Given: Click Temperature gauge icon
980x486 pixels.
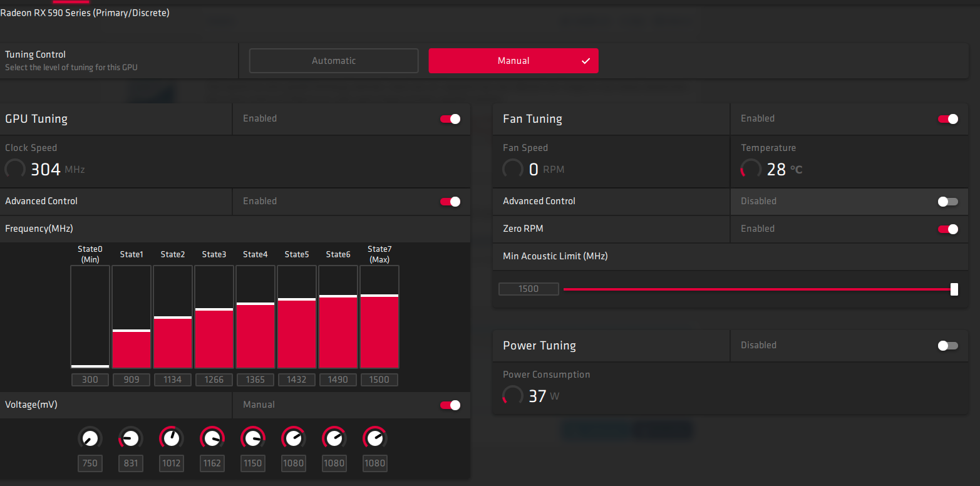Looking at the screenshot, I should point(751,169).
